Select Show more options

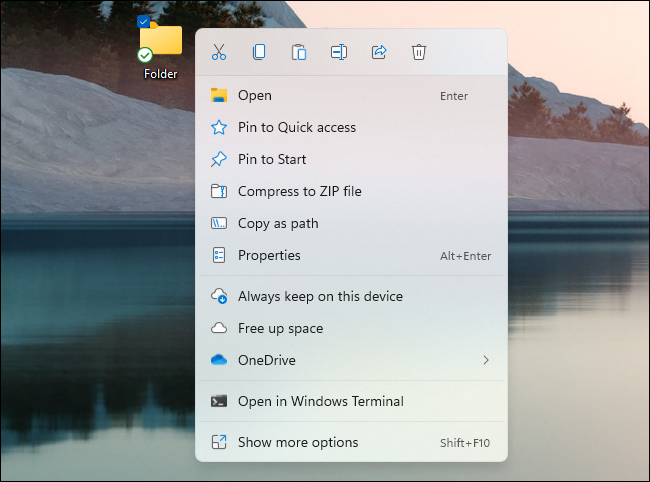click(298, 443)
